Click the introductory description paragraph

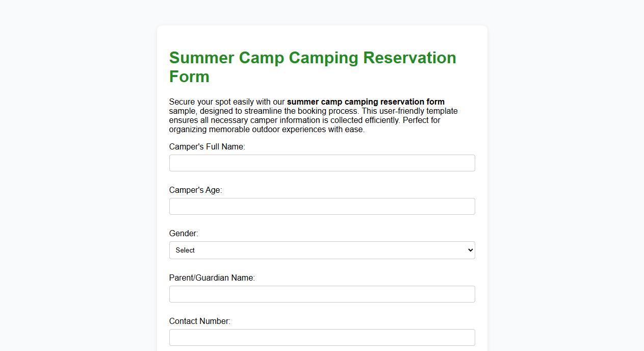coord(313,115)
